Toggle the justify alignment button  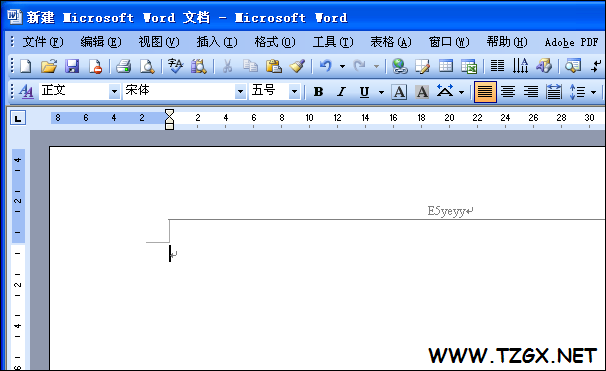click(x=485, y=92)
